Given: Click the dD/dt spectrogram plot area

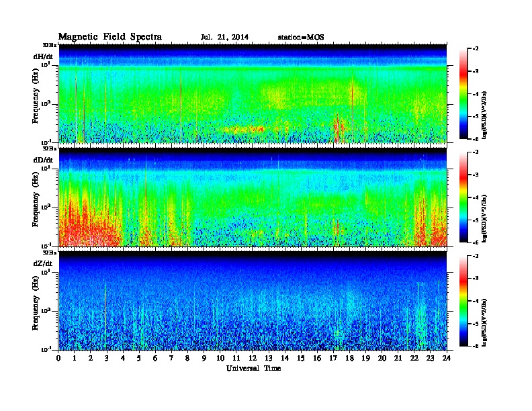Looking at the screenshot, I should click(253, 197).
